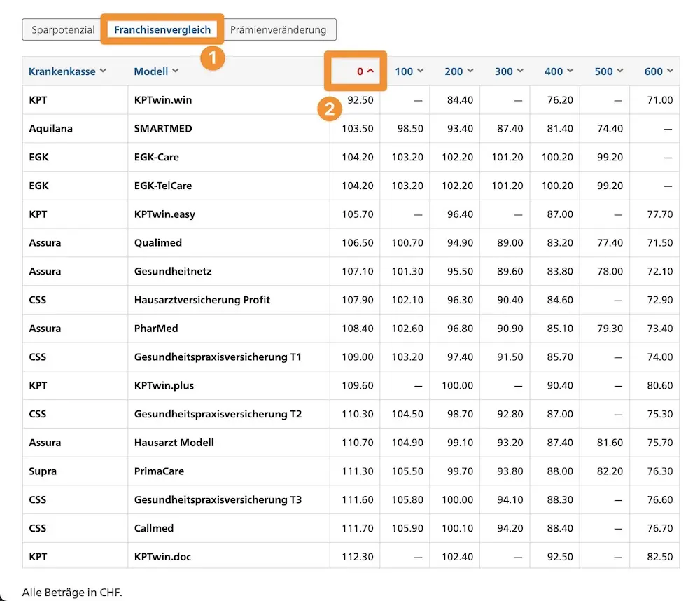700x601 pixels.
Task: Sort by the 0 franchise column
Action: 365,71
